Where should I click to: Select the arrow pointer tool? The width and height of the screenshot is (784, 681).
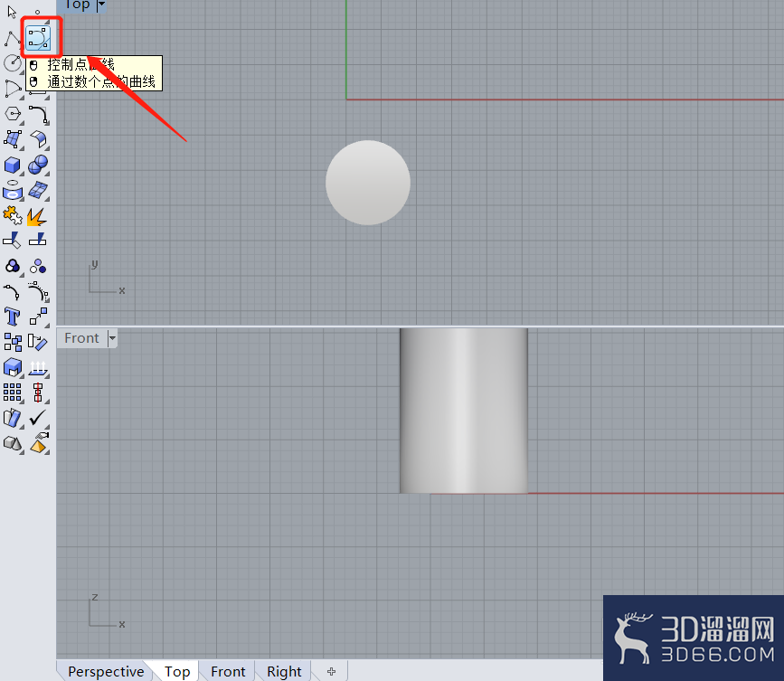[x=12, y=12]
